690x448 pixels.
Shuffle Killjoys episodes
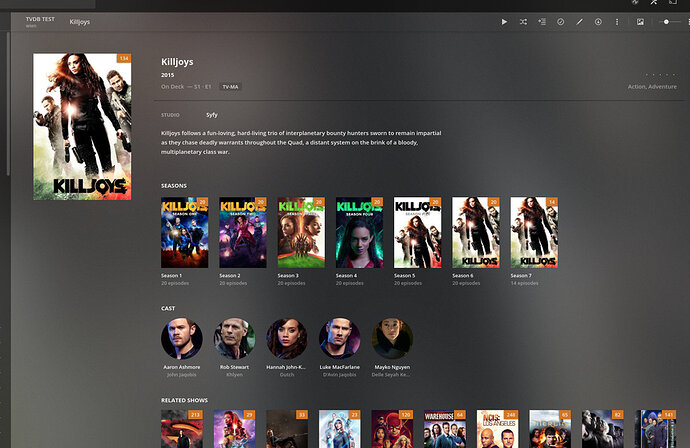click(523, 22)
